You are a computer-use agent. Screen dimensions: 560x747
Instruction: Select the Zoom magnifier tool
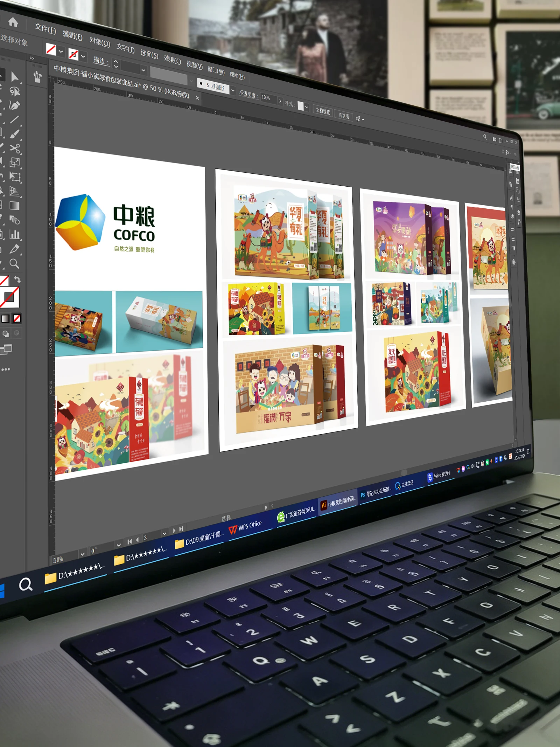[14, 263]
